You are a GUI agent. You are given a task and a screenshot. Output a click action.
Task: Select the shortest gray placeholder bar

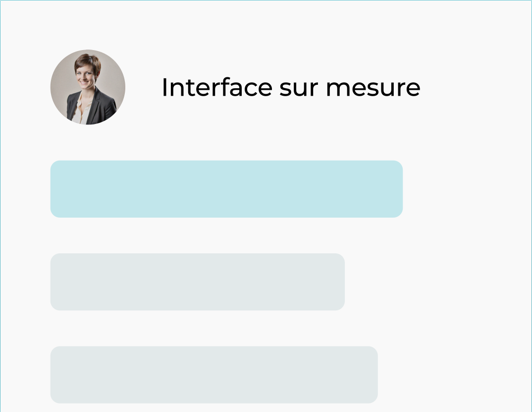coord(197,282)
